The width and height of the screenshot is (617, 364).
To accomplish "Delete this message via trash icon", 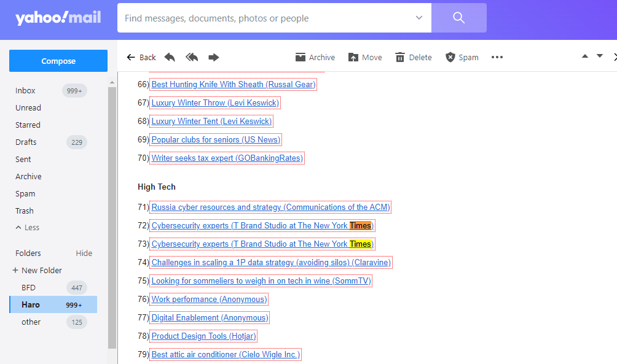I will pos(414,57).
